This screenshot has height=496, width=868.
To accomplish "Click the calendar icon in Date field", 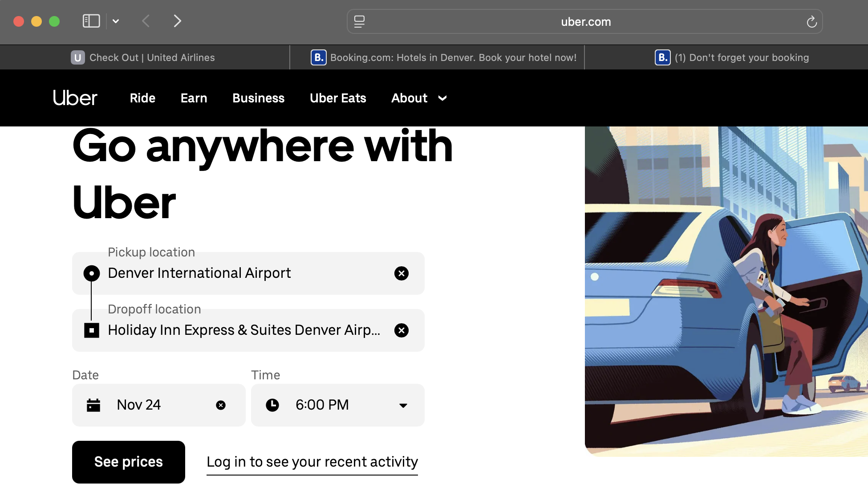I will pyautogui.click(x=93, y=405).
